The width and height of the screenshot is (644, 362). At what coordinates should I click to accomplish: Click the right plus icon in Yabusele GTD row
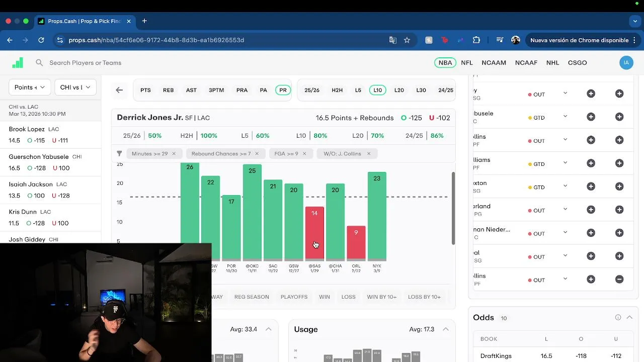[619, 117]
